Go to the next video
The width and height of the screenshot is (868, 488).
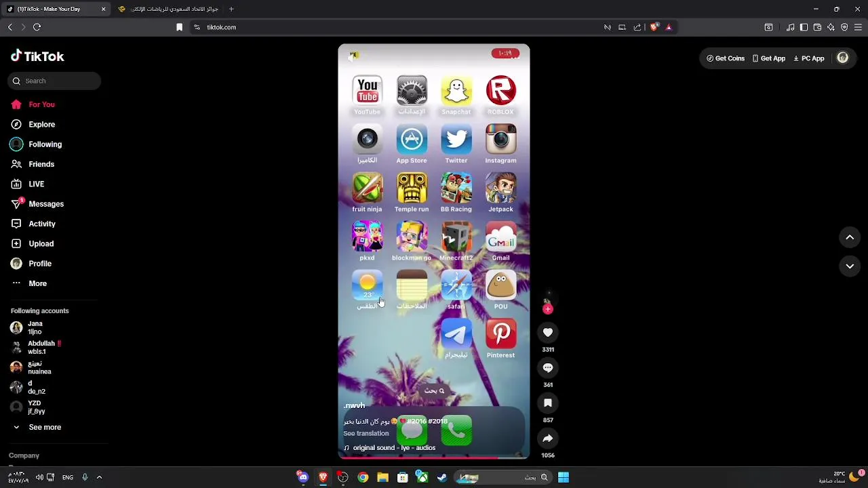(850, 266)
